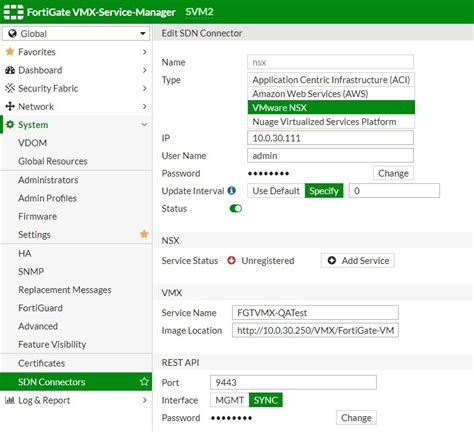The height and width of the screenshot is (432, 474).
Task: Open SDN Connectors page
Action: [76, 382]
